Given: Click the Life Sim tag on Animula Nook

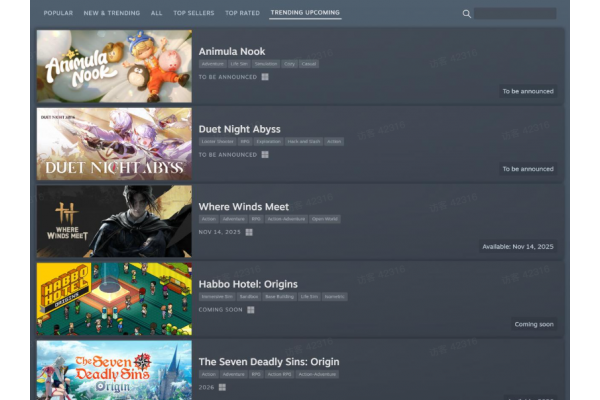Looking at the screenshot, I should click(x=239, y=64).
